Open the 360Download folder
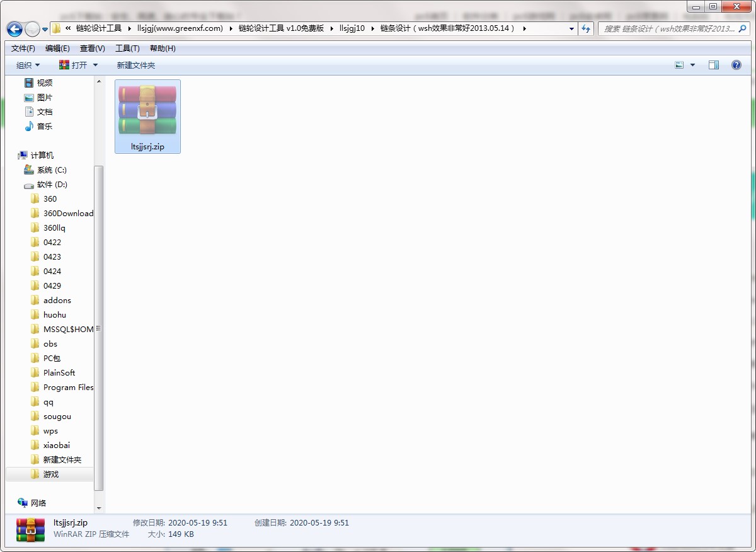 (x=62, y=213)
